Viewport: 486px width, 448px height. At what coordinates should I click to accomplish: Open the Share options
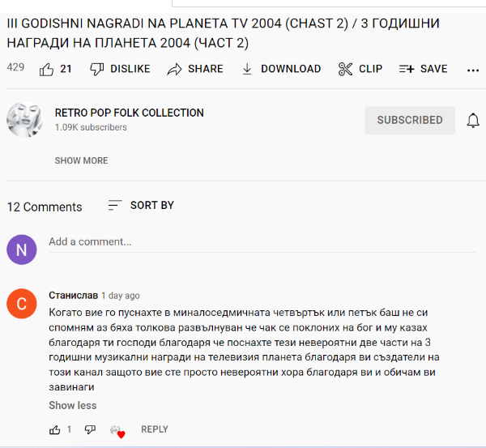coord(195,69)
